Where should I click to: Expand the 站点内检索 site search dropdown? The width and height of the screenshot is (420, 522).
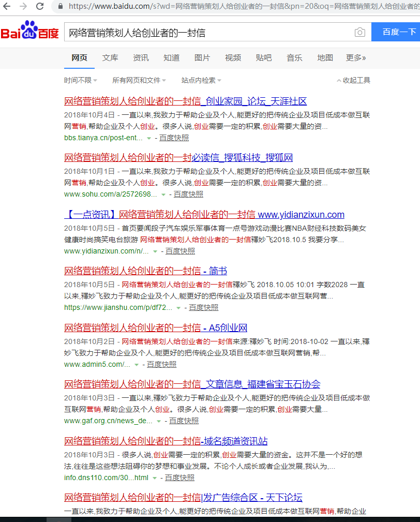click(201, 80)
